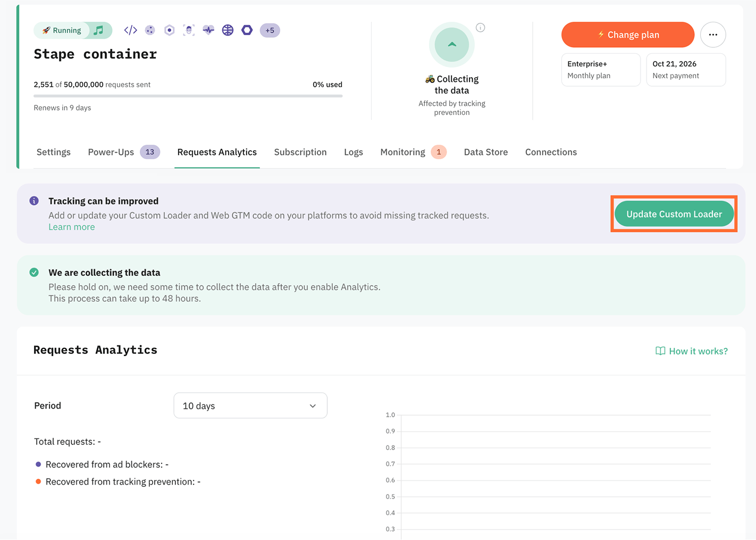This screenshot has height=540, width=756.
Task: Click the Oct 21, 2026 Next payment card
Action: tap(686, 70)
